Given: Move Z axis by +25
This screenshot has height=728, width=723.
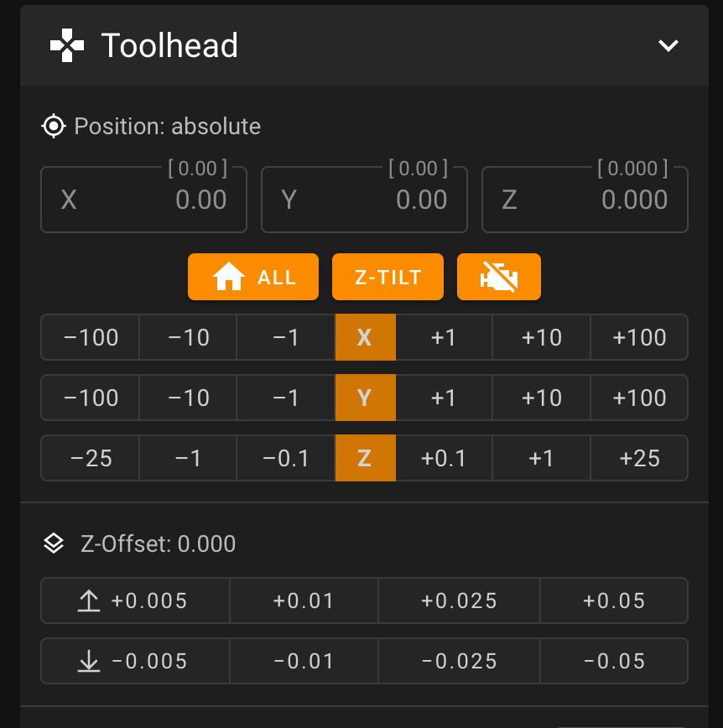Looking at the screenshot, I should tap(639, 458).
